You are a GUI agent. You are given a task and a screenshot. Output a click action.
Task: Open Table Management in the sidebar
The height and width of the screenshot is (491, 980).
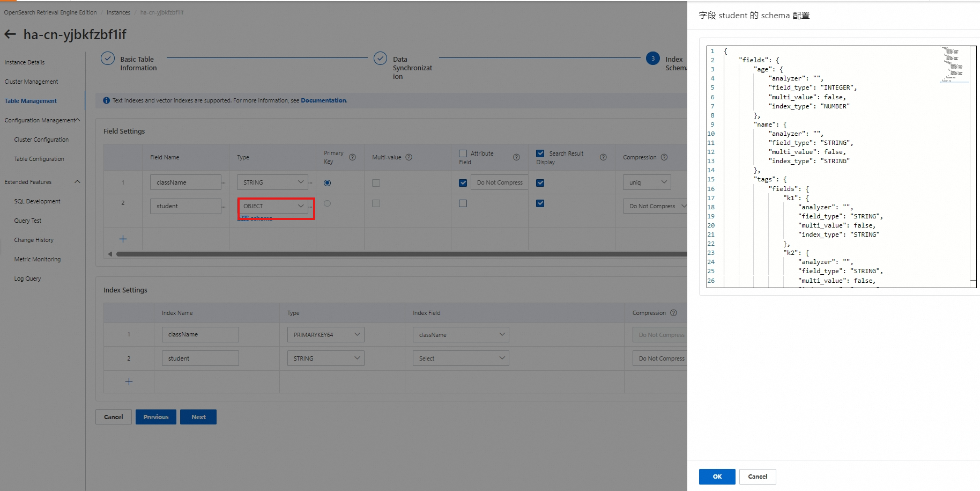[x=31, y=101]
